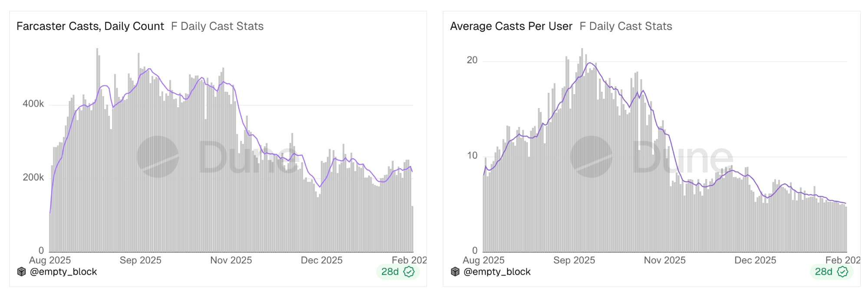
Task: Click the 20 y-axis label on the Average Casts chart
Action: click(x=472, y=60)
